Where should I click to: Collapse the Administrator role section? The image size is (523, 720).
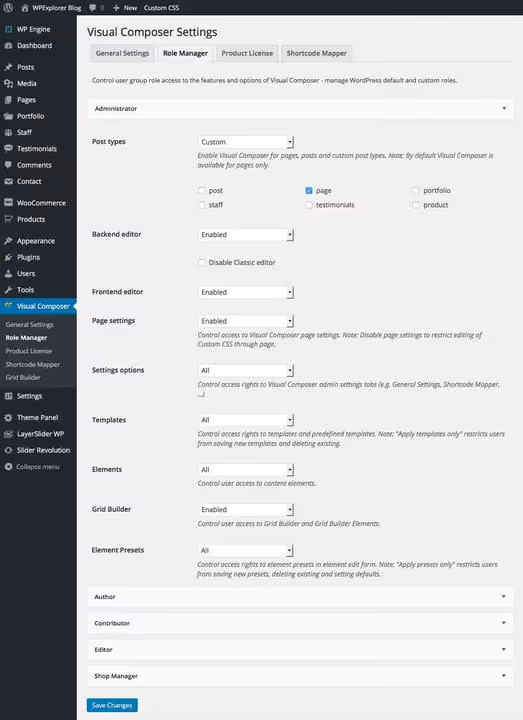coord(301,108)
